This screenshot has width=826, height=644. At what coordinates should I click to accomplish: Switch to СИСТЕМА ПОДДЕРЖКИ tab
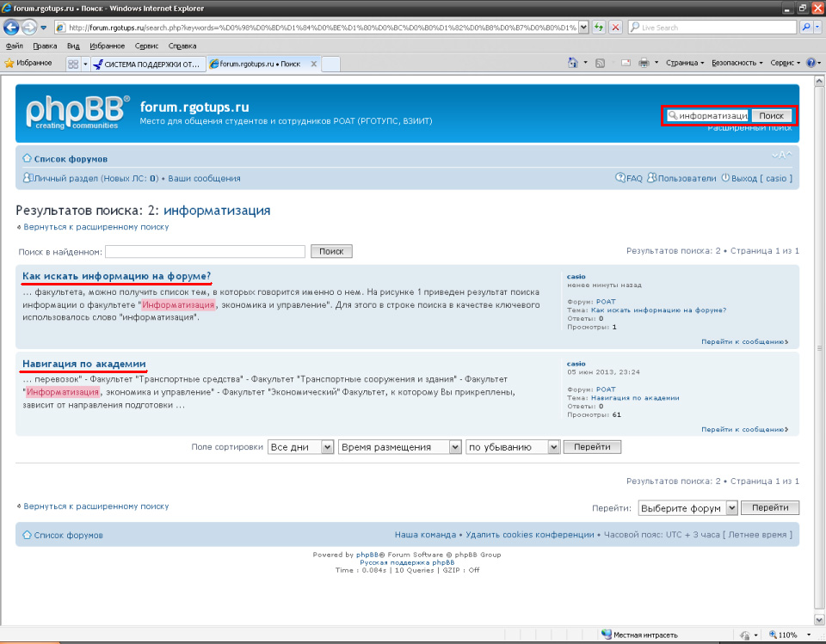[x=149, y=64]
